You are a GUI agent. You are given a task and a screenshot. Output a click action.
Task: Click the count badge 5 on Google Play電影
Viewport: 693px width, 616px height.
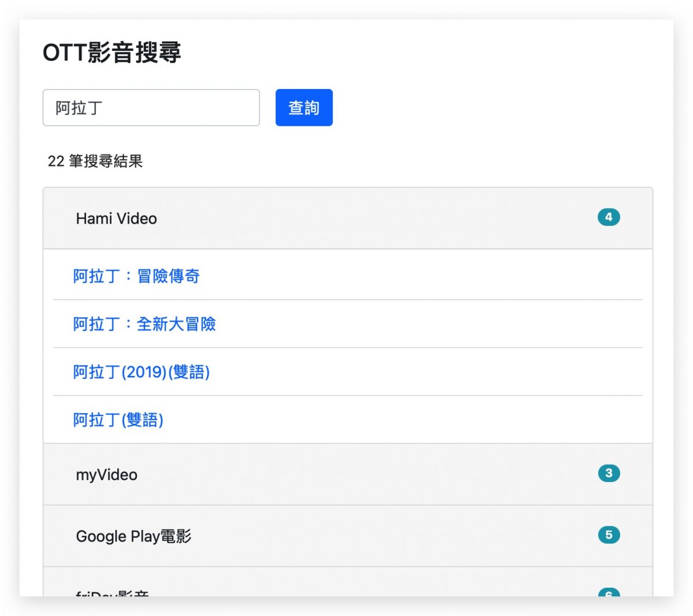click(x=609, y=535)
